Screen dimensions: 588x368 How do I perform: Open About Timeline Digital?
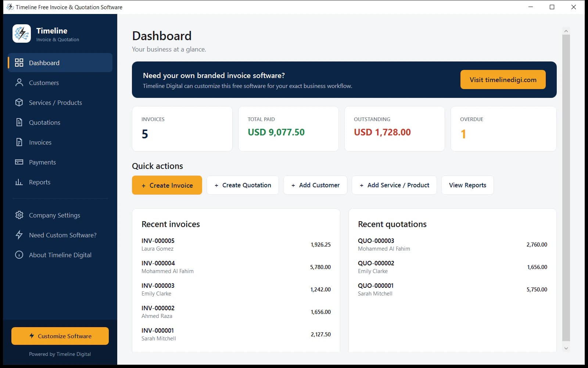(60, 255)
